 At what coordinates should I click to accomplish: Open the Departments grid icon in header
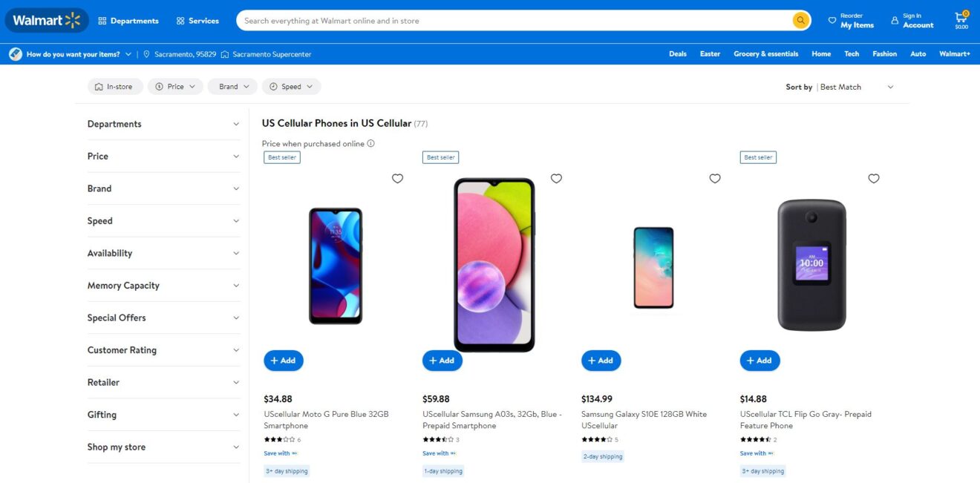(104, 20)
